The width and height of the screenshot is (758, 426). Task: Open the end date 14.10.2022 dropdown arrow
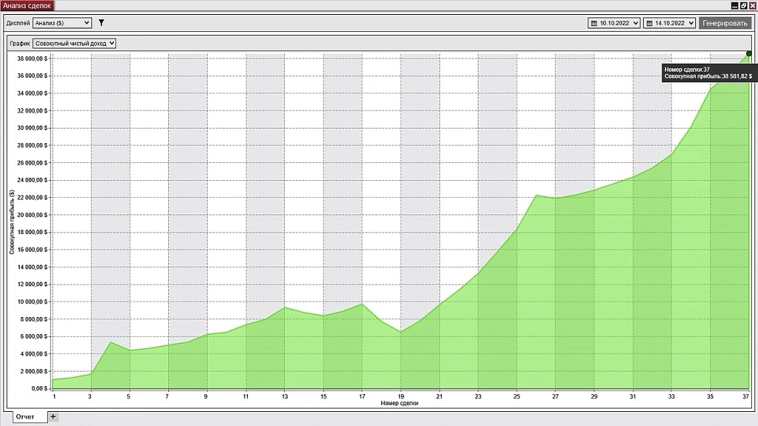pyautogui.click(x=691, y=22)
